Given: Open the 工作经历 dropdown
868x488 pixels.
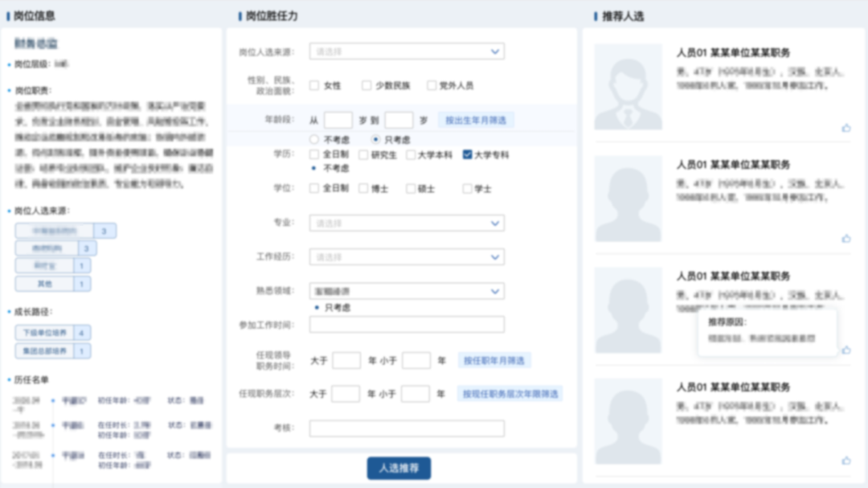Looking at the screenshot, I should [407, 257].
